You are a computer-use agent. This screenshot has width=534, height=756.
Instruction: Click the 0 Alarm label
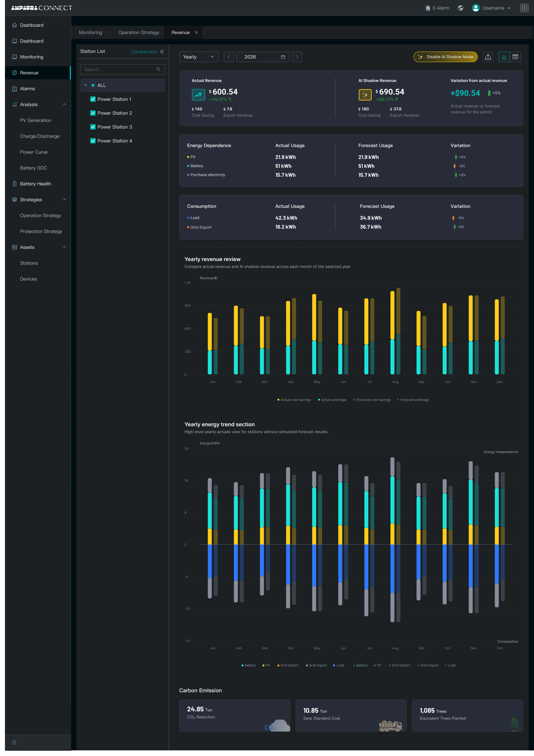[x=441, y=8]
